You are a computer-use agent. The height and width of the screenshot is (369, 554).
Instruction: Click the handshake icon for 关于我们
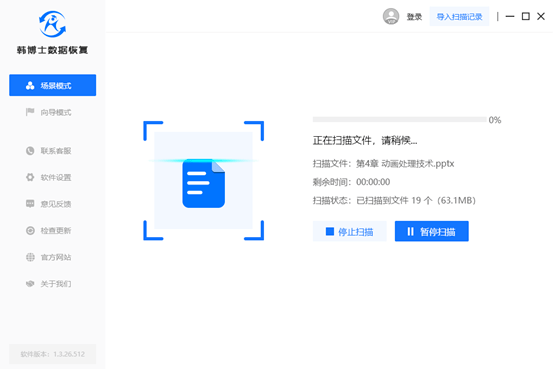(x=30, y=283)
